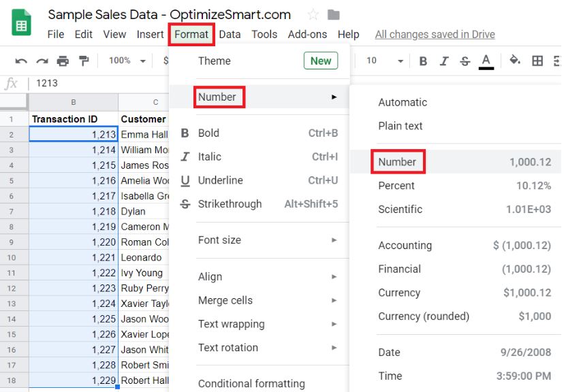Viewport: 564px width, 392px height.
Task: Click the Ruby Perry customer cell
Action: 144,288
